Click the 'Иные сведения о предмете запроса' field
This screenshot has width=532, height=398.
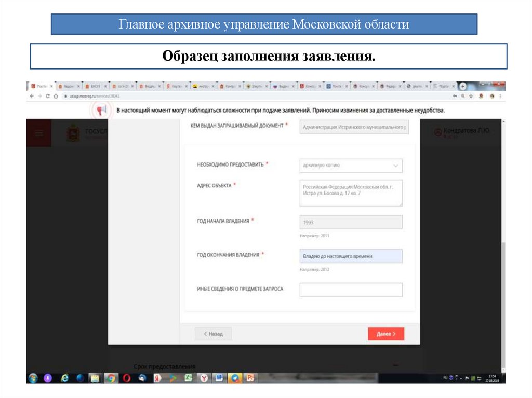351,290
